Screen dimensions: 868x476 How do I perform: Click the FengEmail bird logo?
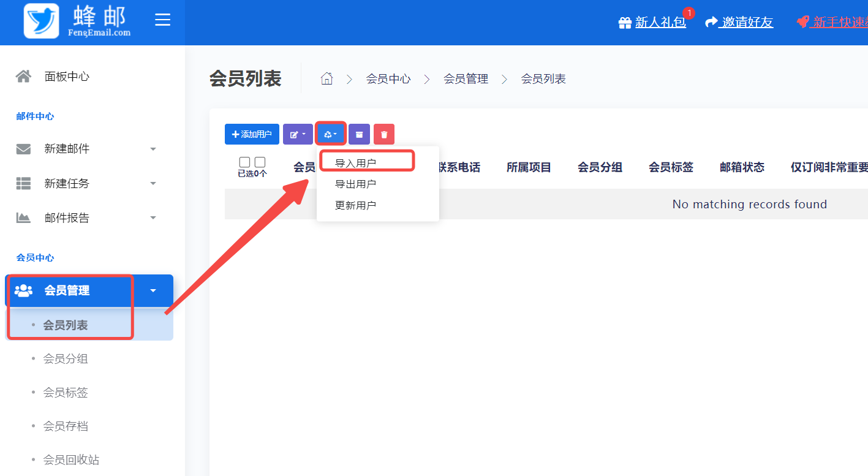pos(42,21)
